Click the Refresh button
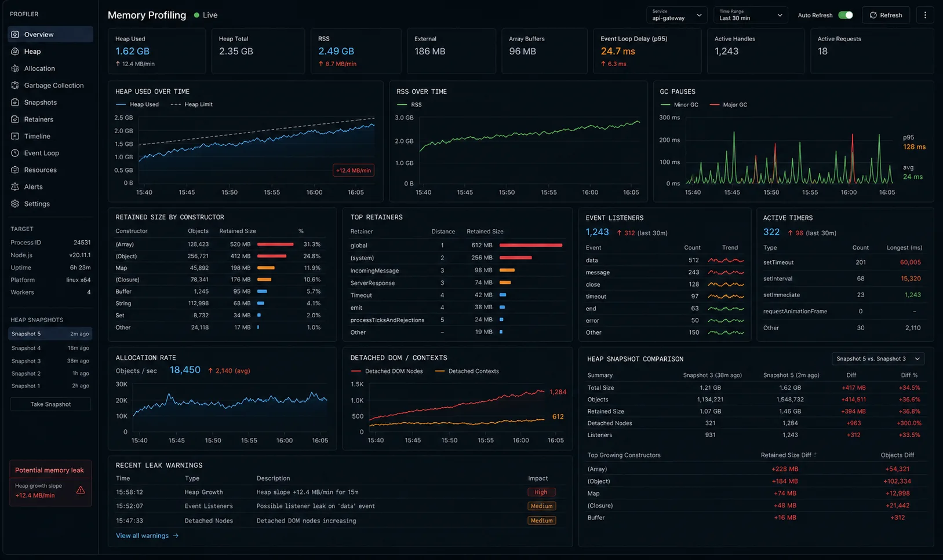 886,15
